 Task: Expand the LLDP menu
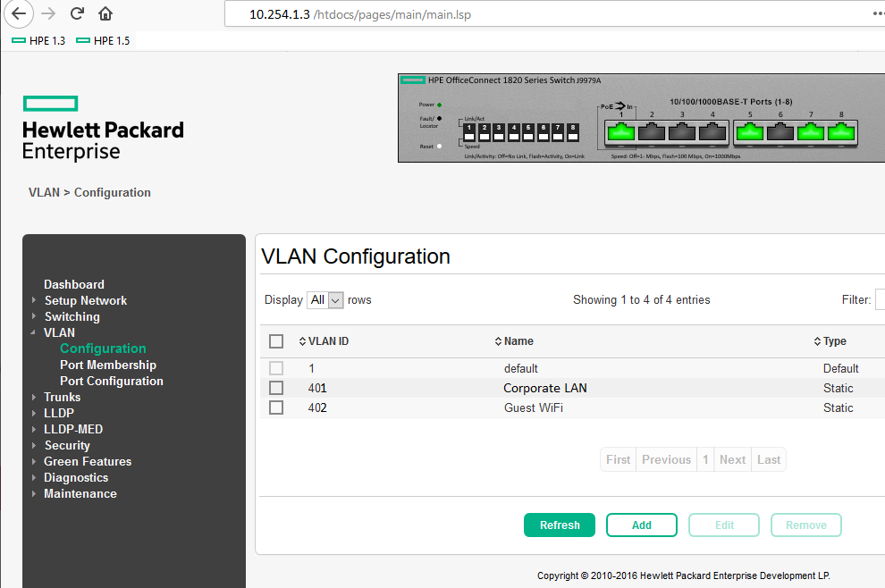coord(34,413)
